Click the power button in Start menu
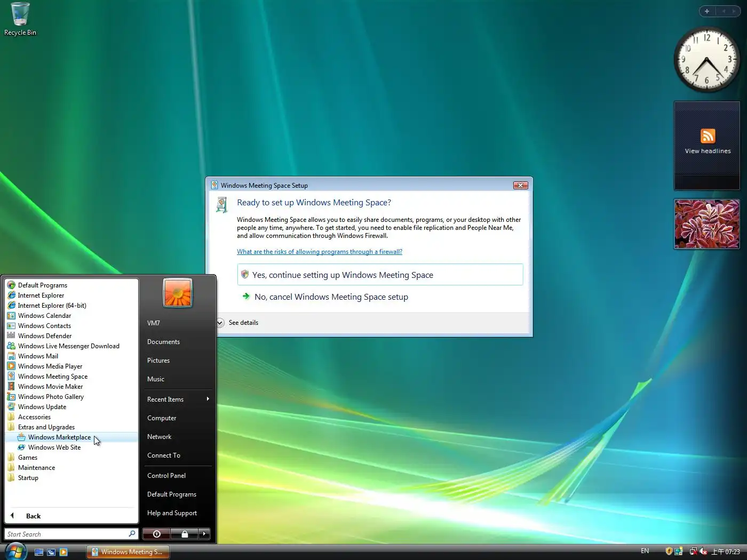The width and height of the screenshot is (747, 560). [x=156, y=534]
